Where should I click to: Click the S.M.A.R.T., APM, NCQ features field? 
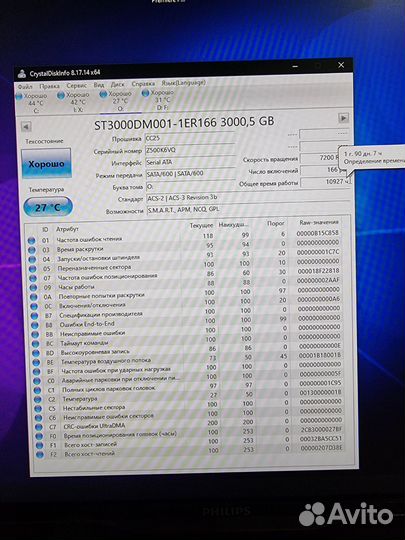(248, 209)
